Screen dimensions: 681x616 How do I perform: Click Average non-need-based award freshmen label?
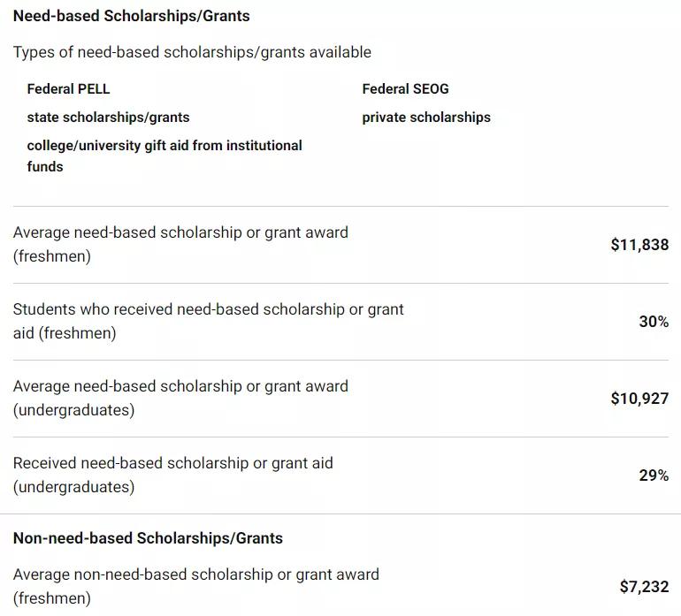[x=195, y=587]
